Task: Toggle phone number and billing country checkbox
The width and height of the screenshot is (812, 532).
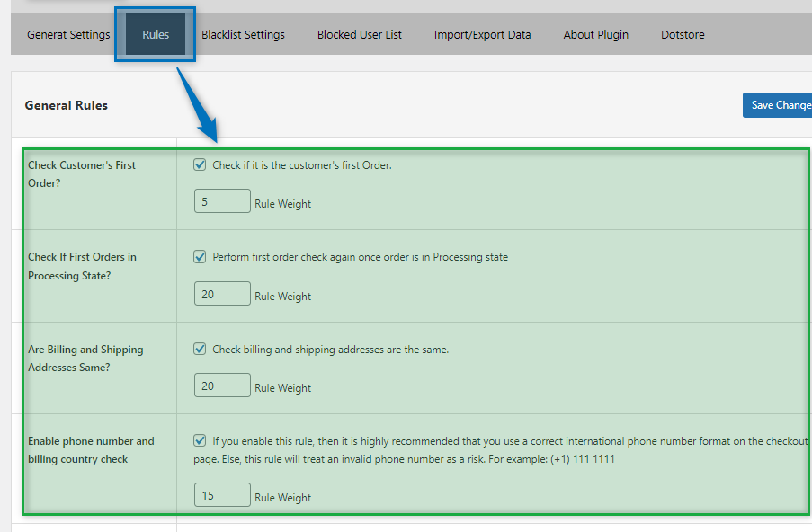Action: pos(200,440)
